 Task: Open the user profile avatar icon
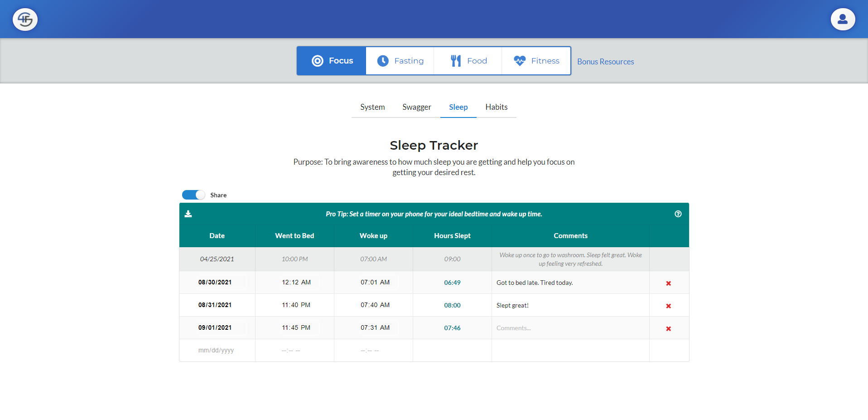pos(843,19)
